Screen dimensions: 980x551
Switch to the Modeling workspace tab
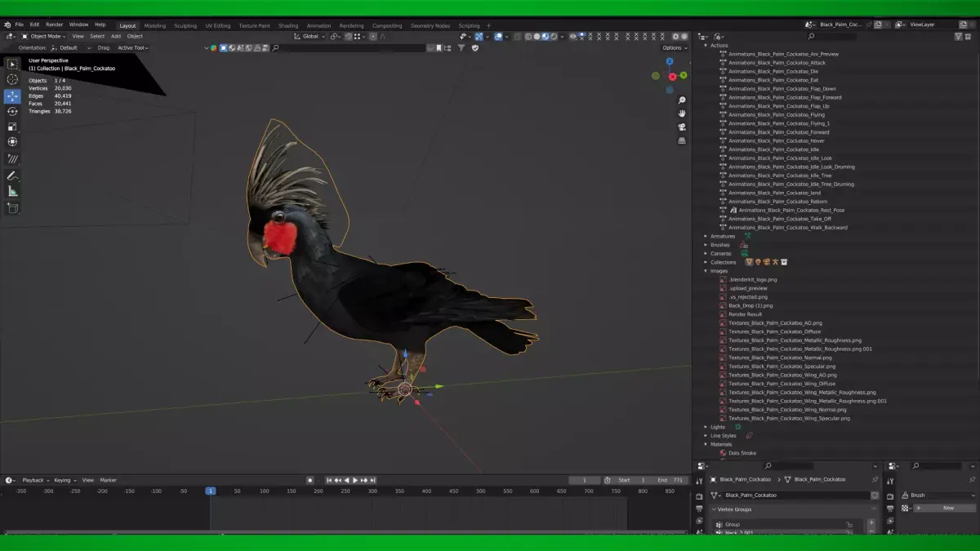tap(155, 25)
